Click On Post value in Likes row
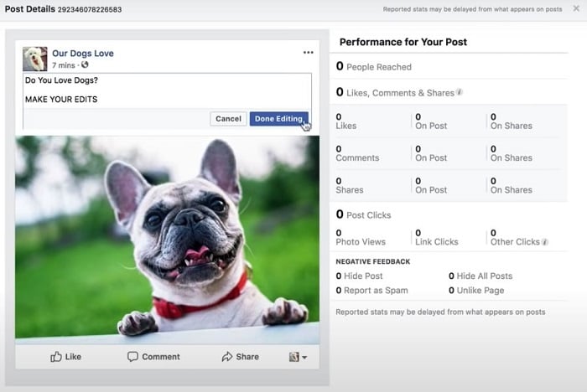 click(x=431, y=121)
